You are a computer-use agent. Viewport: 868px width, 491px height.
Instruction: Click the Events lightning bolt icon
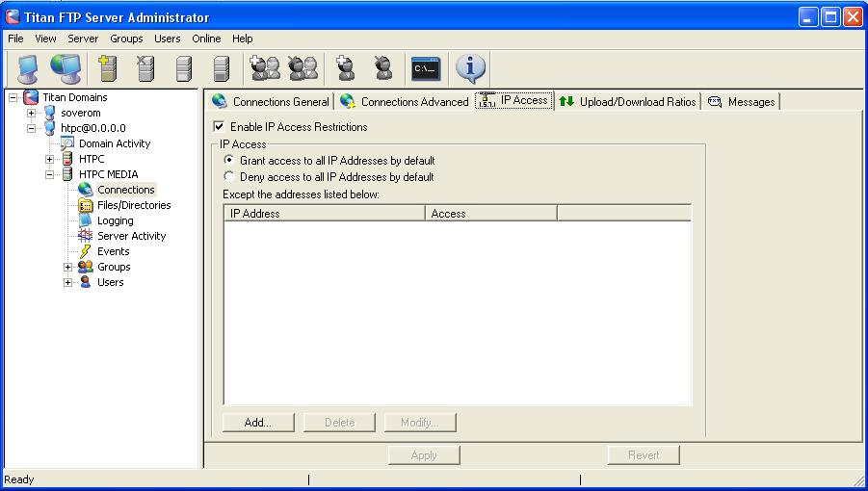(85, 251)
